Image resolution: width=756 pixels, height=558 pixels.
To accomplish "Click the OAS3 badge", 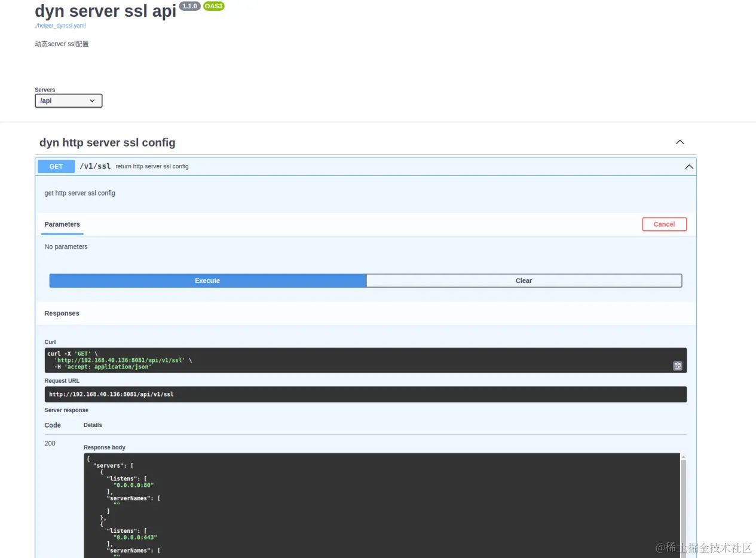I will (x=214, y=6).
